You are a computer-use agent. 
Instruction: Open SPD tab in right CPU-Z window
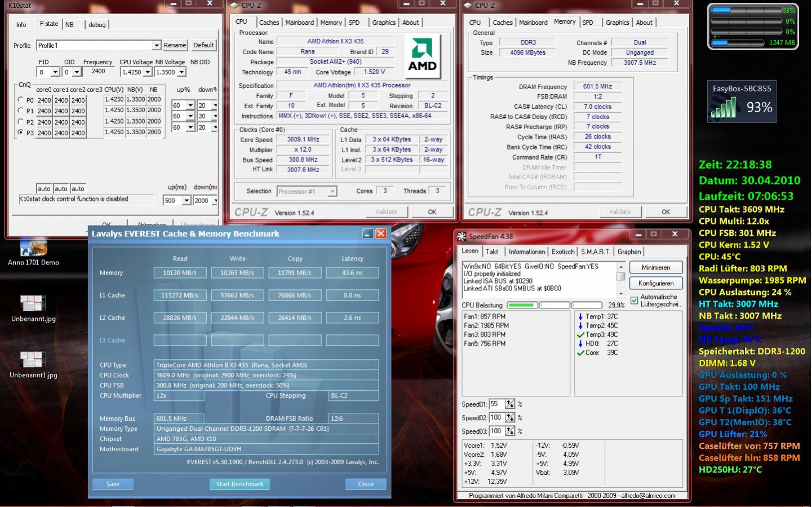pyautogui.click(x=588, y=23)
